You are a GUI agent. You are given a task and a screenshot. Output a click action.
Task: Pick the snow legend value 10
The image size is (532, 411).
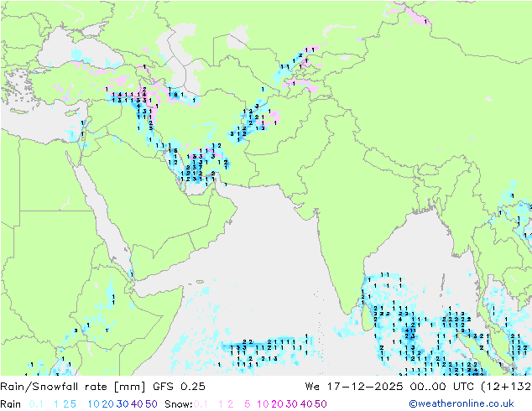263,403
